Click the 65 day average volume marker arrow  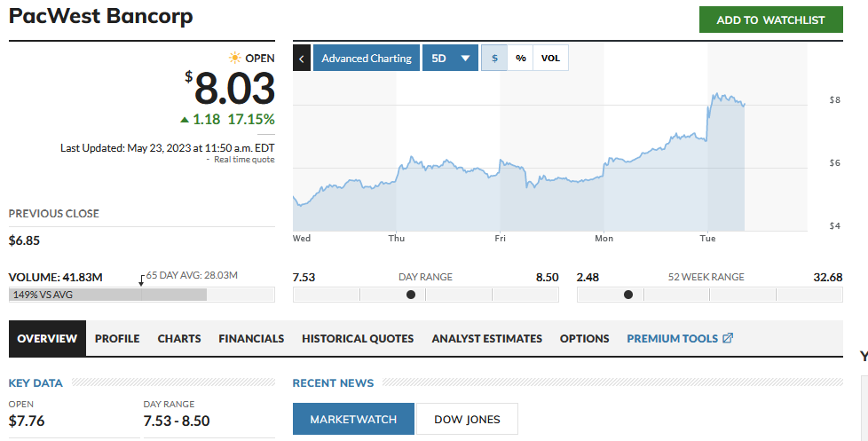point(141,280)
